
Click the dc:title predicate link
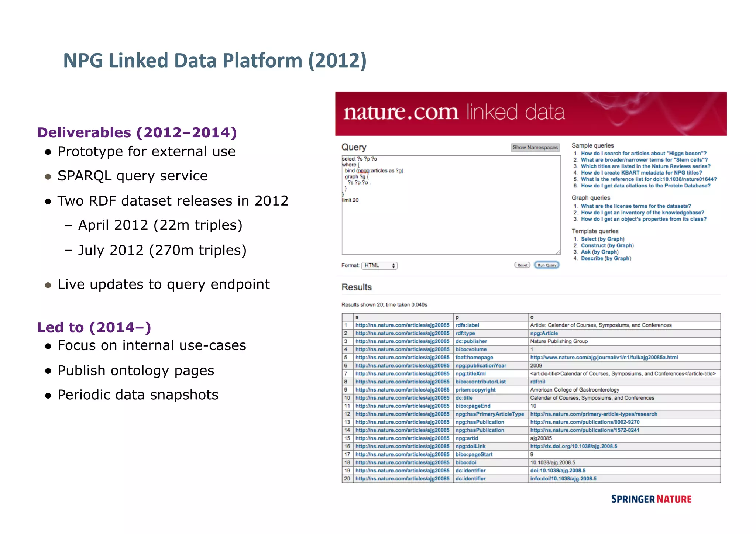point(464,398)
